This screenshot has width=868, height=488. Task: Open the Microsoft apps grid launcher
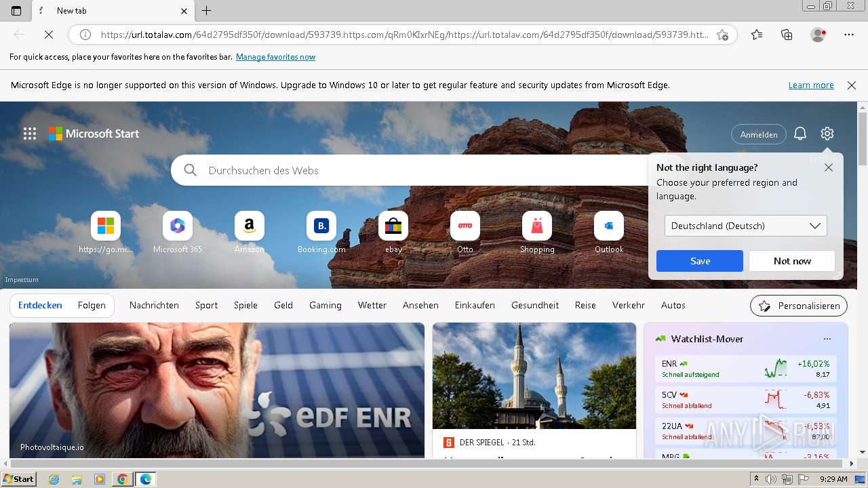30,134
